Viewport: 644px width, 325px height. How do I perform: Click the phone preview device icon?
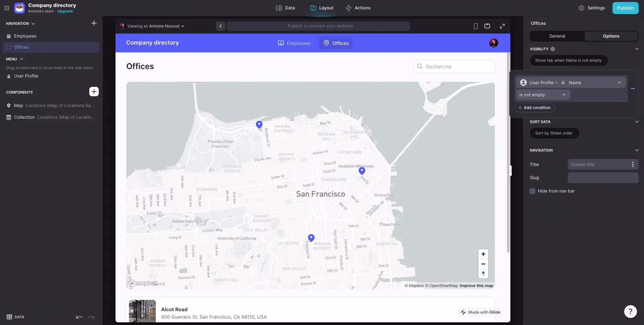tap(475, 26)
